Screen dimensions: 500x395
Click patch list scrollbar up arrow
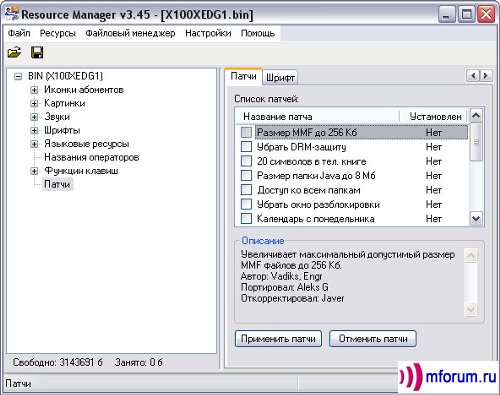click(476, 115)
